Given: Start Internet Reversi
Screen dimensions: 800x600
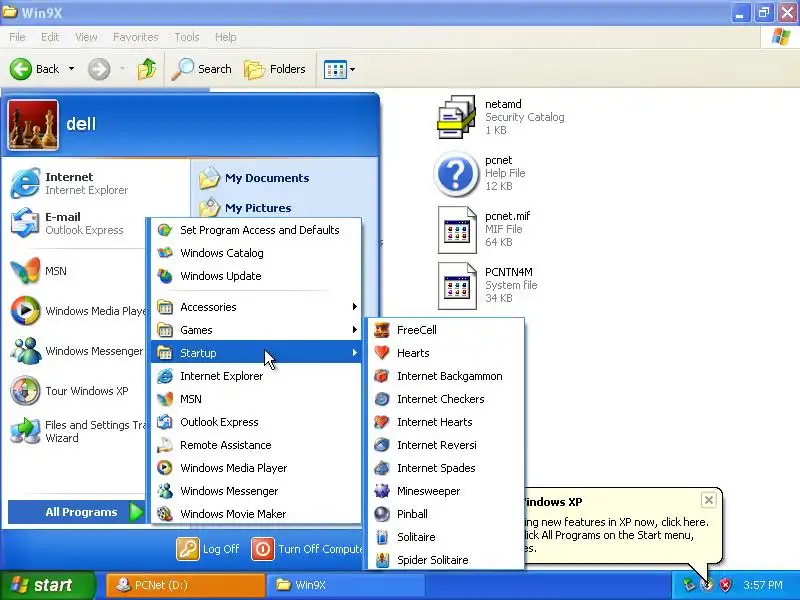Looking at the screenshot, I should pyautogui.click(x=446, y=445).
